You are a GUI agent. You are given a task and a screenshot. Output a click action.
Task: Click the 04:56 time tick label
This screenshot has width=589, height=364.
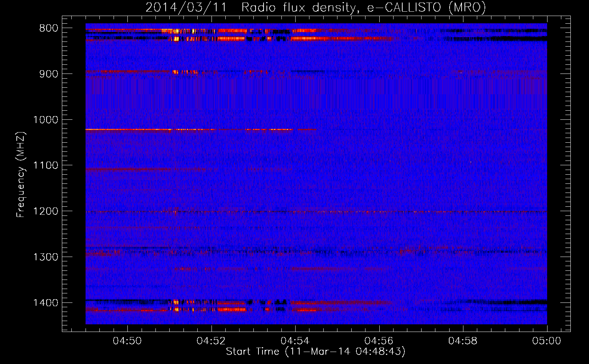[x=379, y=341]
